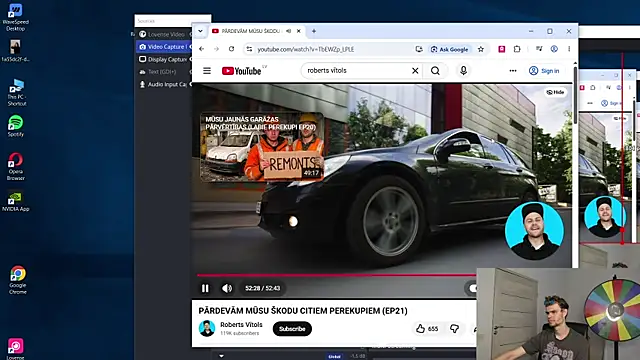640x360 pixels.
Task: Open Opera Browser desktop shortcut
Action: [16, 166]
